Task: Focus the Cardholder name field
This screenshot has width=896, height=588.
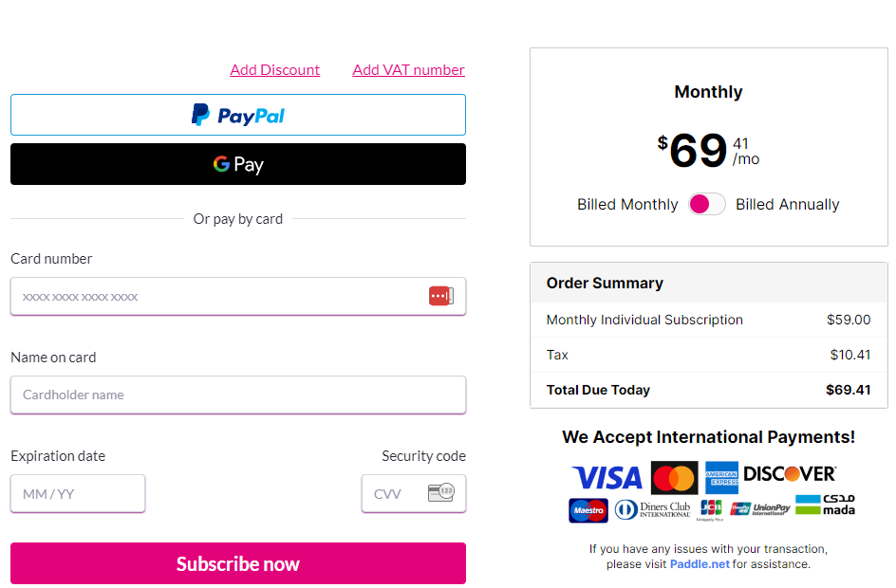Action: 238,395
